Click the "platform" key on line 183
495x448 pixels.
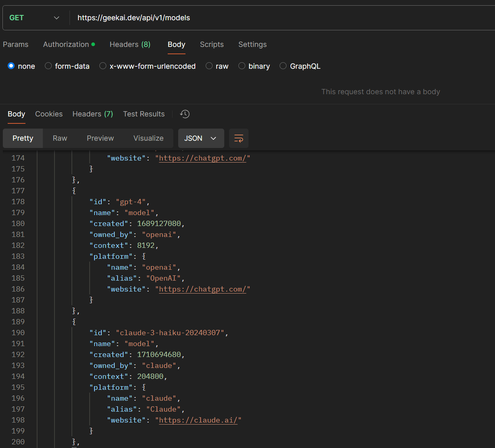coord(111,256)
